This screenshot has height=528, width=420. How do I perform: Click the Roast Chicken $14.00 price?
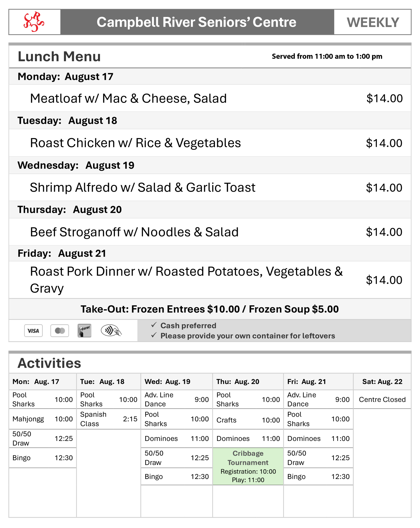(x=384, y=143)
